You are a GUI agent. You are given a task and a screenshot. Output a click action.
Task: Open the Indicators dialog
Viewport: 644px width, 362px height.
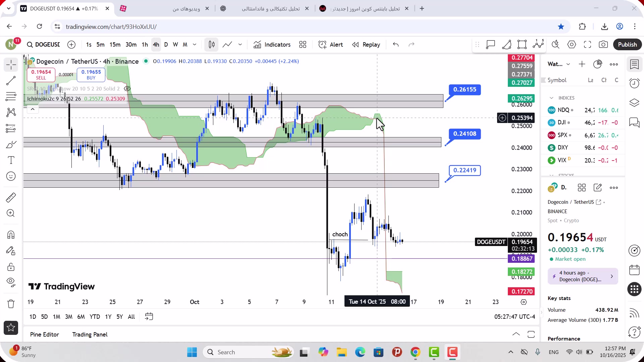click(x=272, y=45)
